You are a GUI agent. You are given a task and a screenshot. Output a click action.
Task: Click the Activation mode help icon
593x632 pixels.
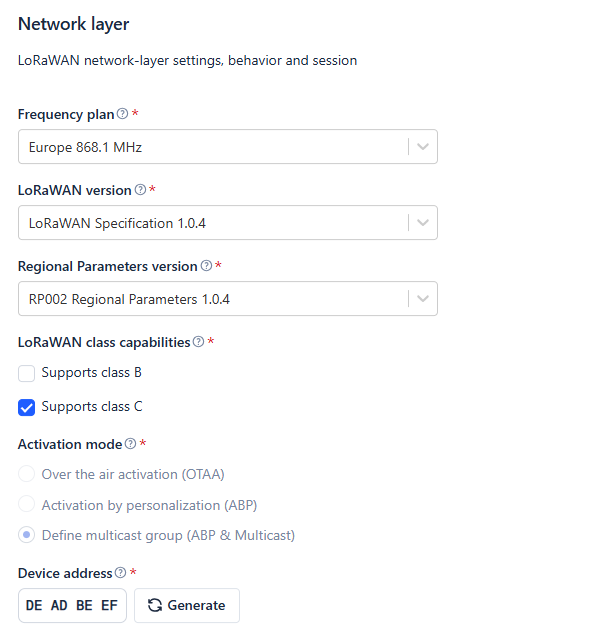point(130,444)
